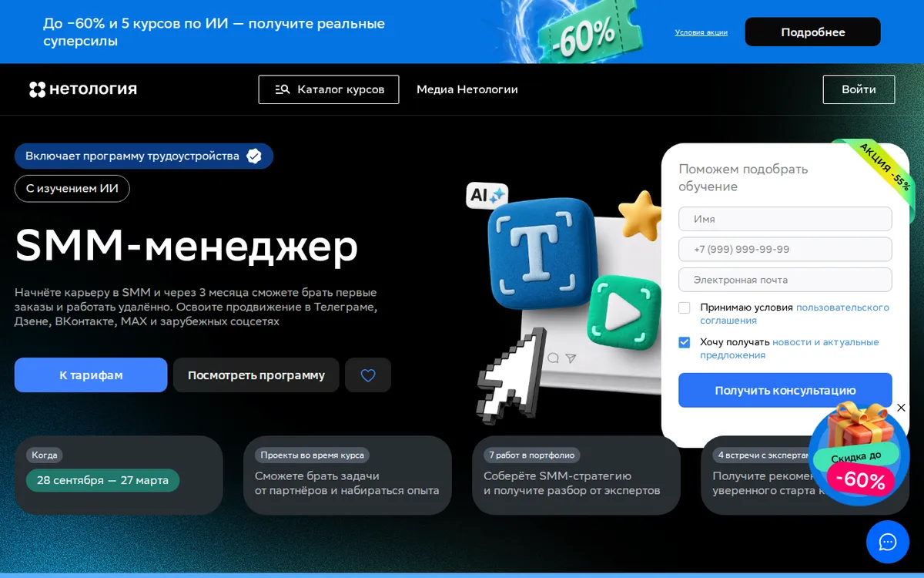Click Помогаем подобрать обучение title
Screen dimensions: 924x578
point(743,178)
